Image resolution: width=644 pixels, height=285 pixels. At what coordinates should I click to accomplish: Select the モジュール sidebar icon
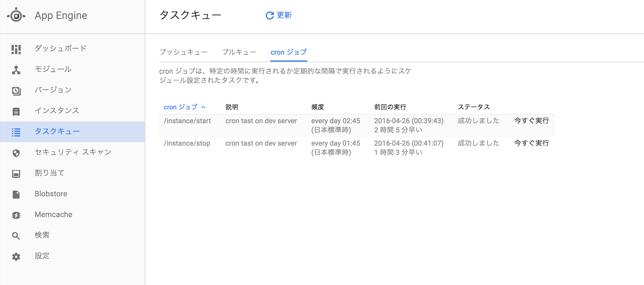[16, 69]
